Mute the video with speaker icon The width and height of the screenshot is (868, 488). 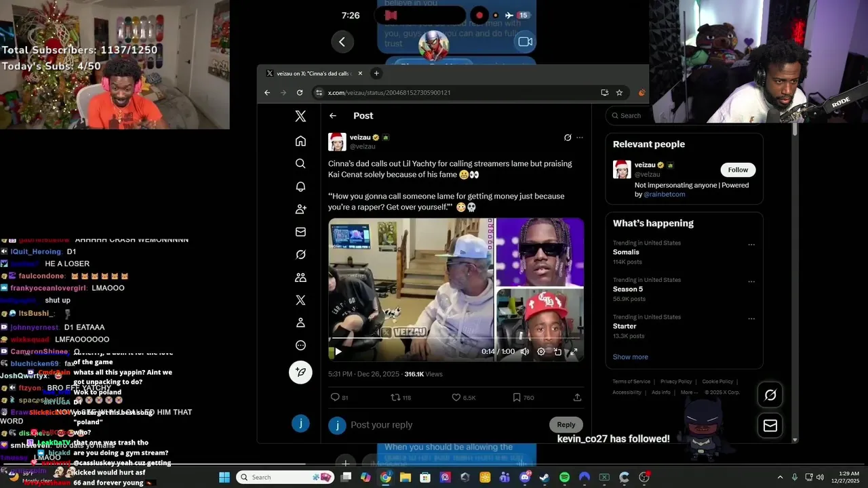(x=524, y=352)
